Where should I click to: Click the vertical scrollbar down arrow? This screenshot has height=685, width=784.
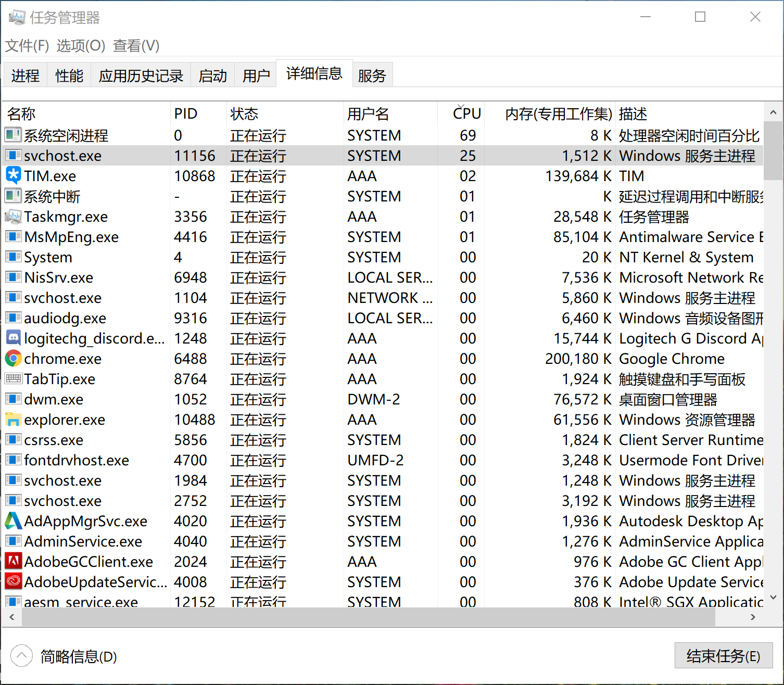point(773,598)
